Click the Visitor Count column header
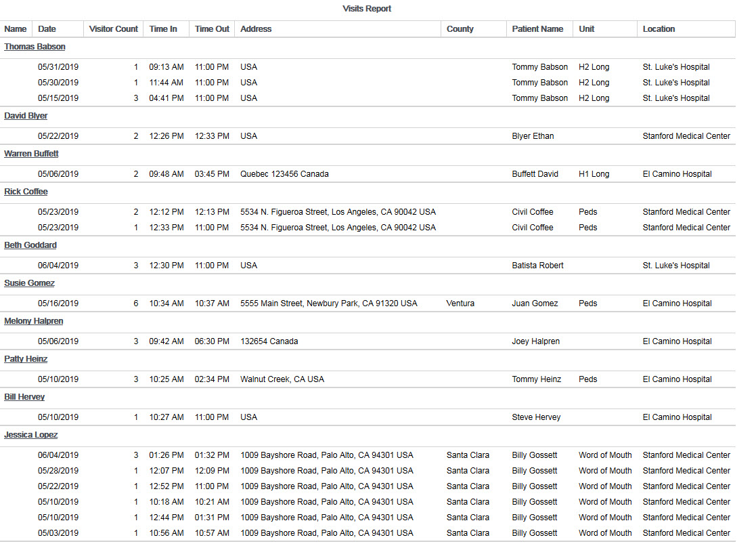 [x=113, y=29]
